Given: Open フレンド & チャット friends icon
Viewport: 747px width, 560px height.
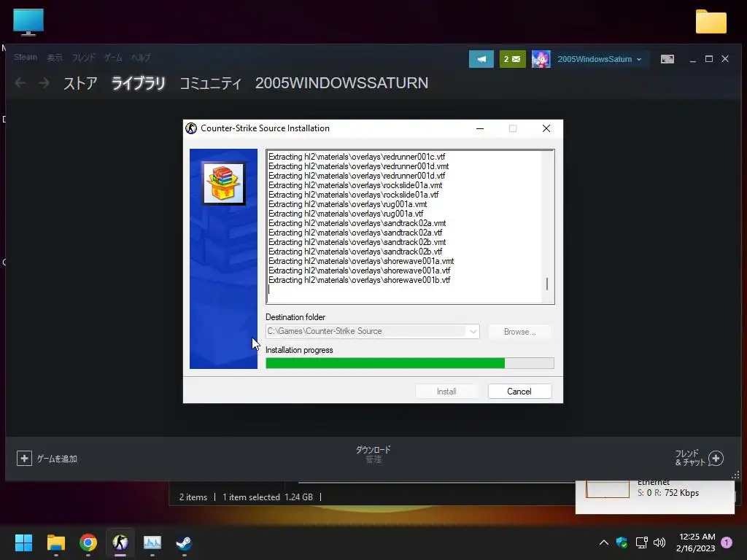Looking at the screenshot, I should (716, 459).
